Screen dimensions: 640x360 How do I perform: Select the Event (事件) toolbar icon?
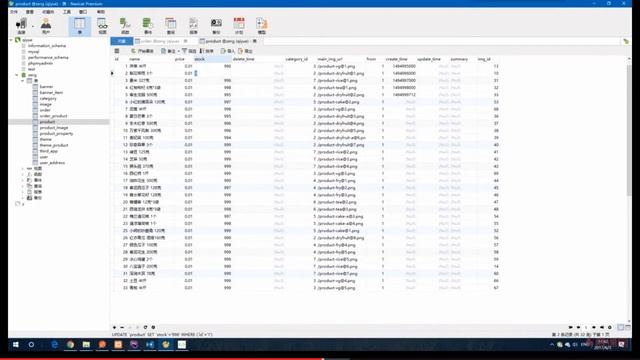(148, 26)
